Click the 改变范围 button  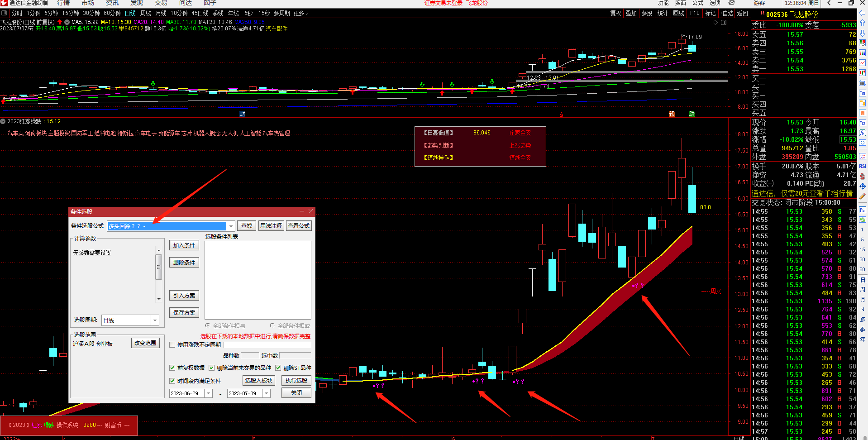146,343
